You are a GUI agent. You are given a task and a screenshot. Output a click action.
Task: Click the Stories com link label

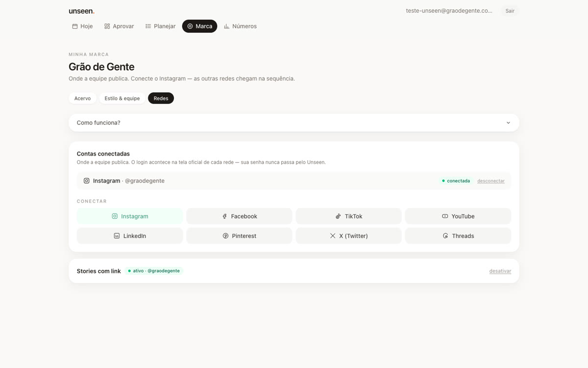pos(98,271)
